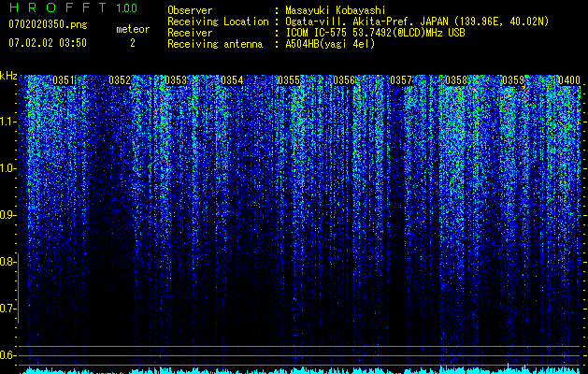Click the 0359 time marker

[513, 80]
